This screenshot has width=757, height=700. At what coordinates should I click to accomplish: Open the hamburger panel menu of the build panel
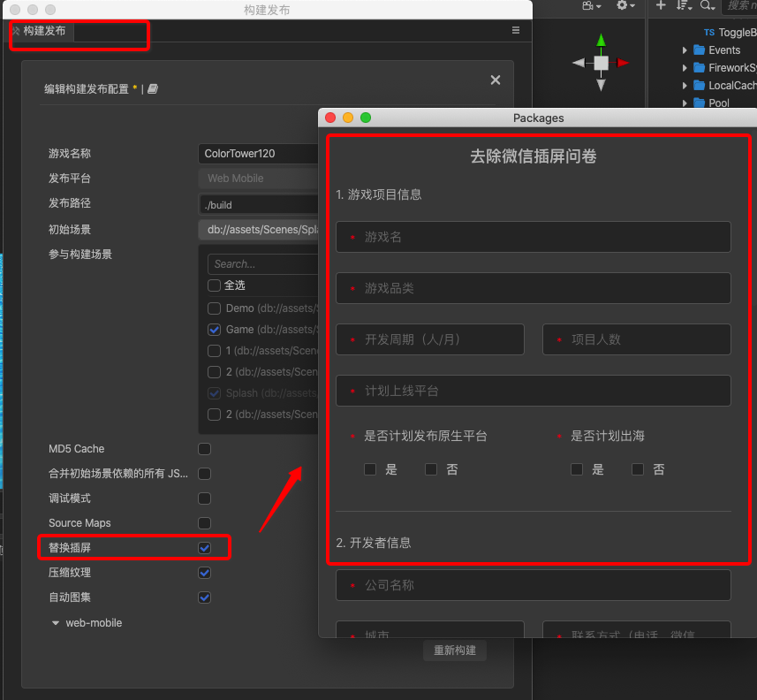point(516,29)
